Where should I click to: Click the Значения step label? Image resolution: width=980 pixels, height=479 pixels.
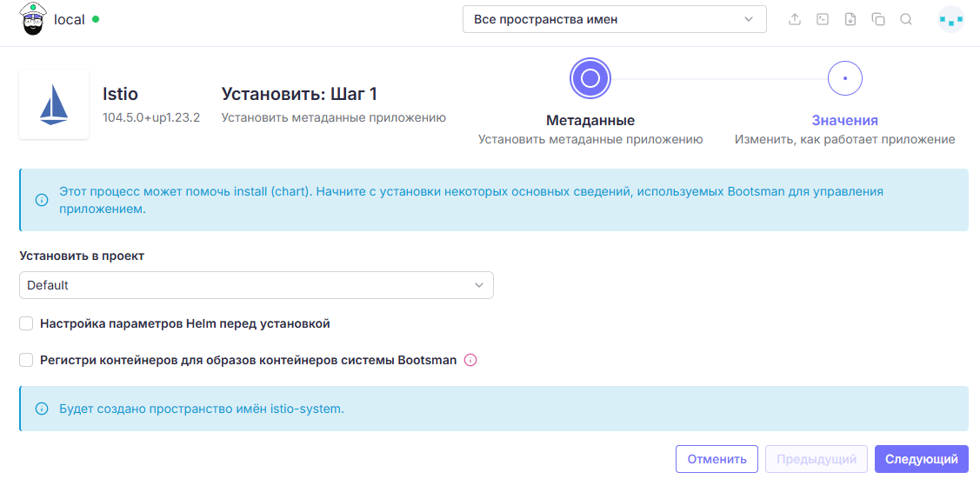coord(845,121)
